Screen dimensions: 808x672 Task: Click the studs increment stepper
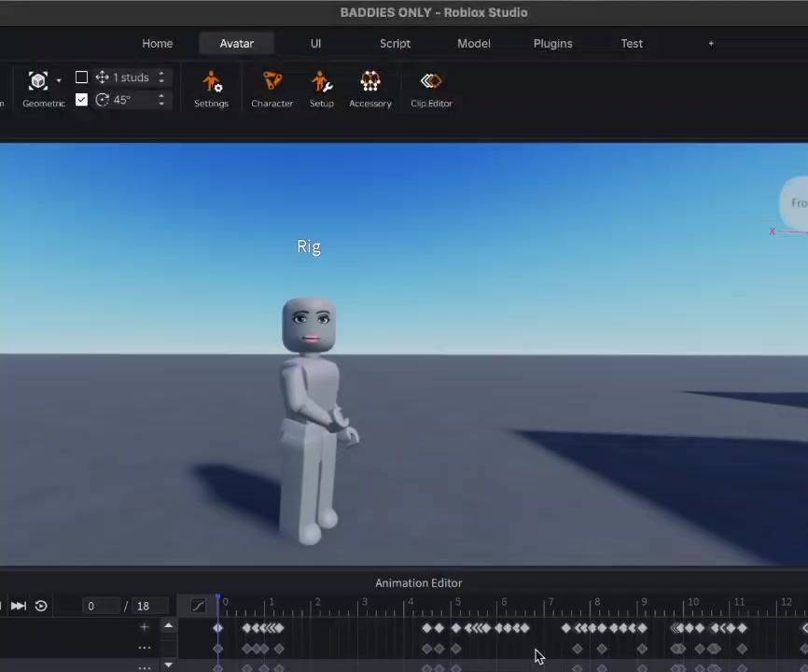coord(161,77)
